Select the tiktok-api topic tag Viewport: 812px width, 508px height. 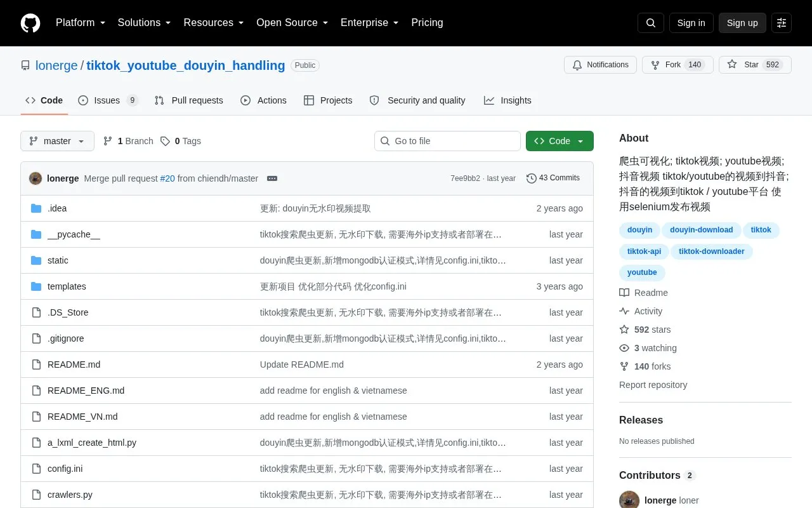pos(644,251)
